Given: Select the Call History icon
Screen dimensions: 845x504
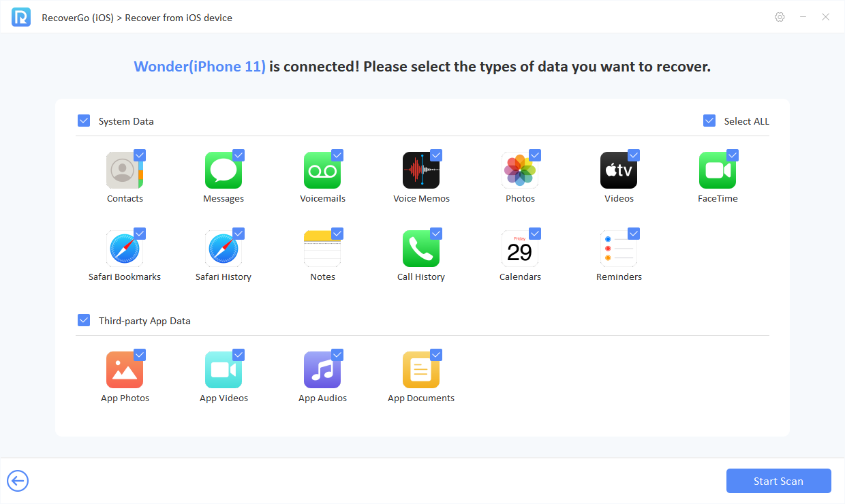Looking at the screenshot, I should [421, 249].
